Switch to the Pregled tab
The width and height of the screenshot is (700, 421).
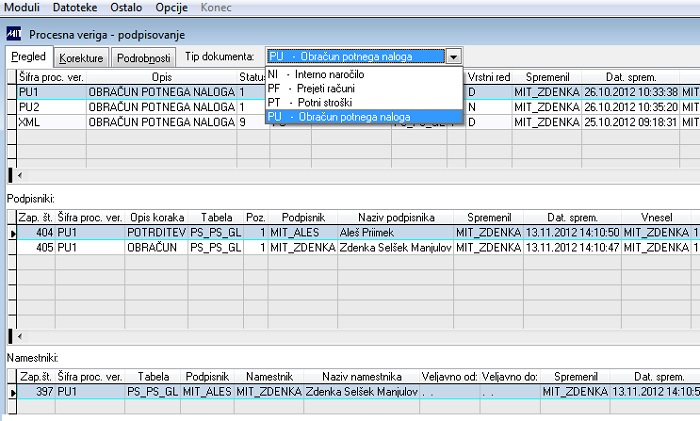[29, 57]
